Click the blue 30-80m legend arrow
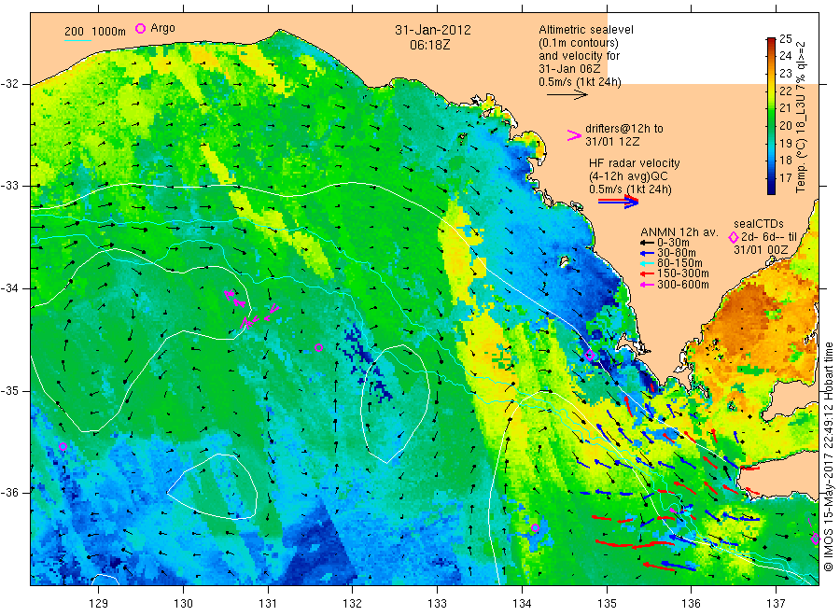 pyautogui.click(x=647, y=253)
